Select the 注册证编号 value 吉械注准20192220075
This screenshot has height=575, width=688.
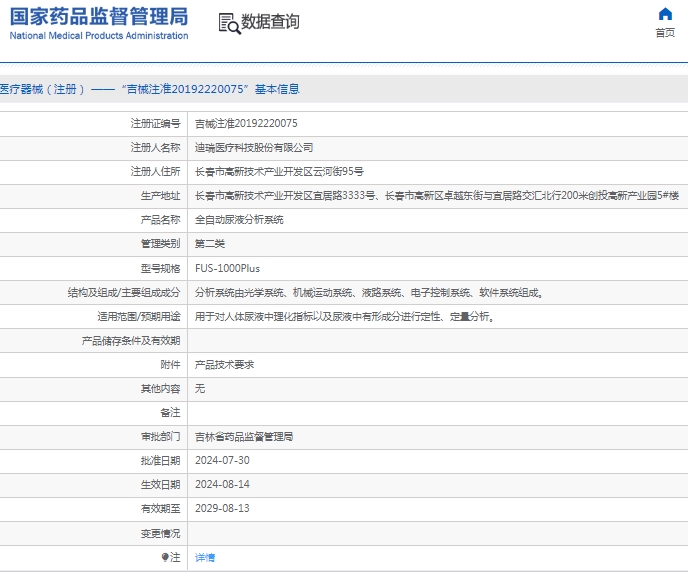tap(246, 124)
